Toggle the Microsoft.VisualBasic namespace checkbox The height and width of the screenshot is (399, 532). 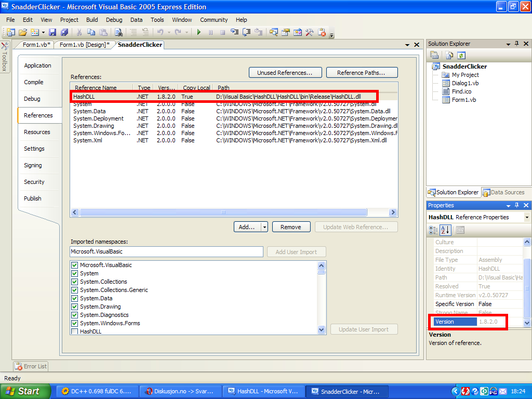point(75,265)
